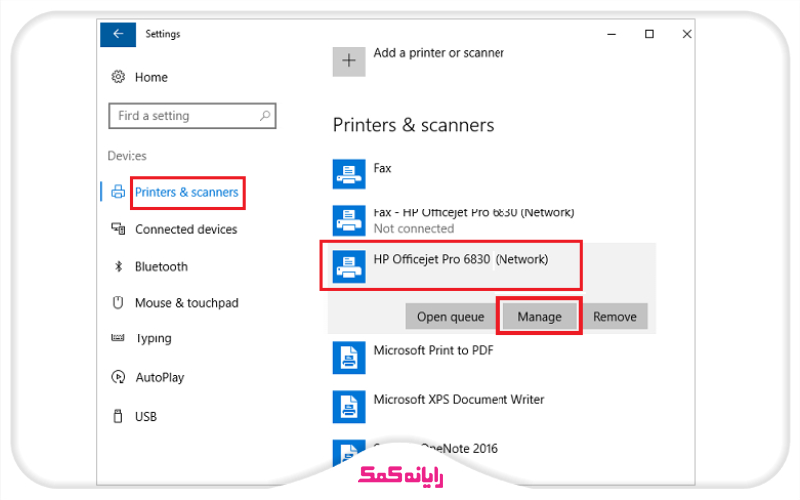Open Mouse & touchpad settings
Image resolution: width=800 pixels, height=500 pixels.
(x=187, y=303)
